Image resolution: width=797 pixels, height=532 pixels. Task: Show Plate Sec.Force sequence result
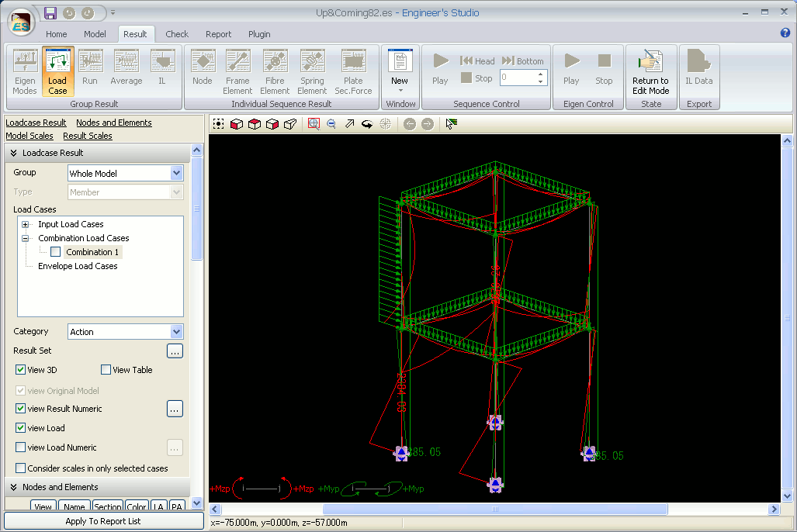coord(353,71)
